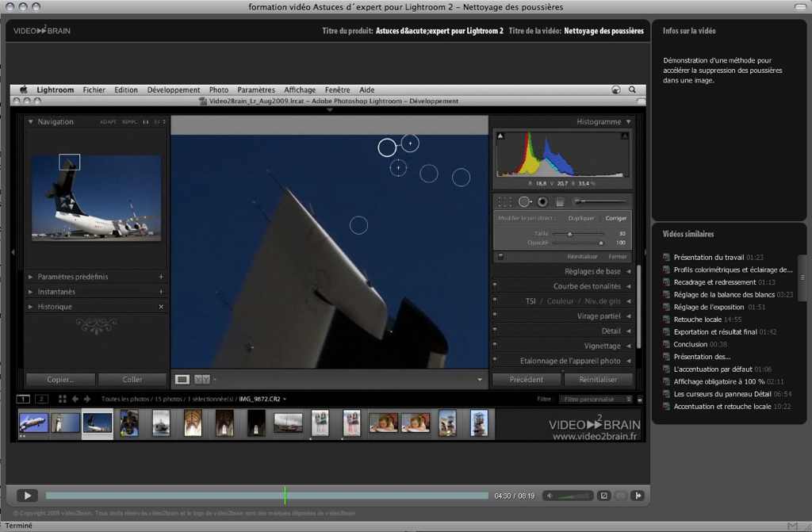Open Filtre personnalisé dropdown

coord(596,399)
